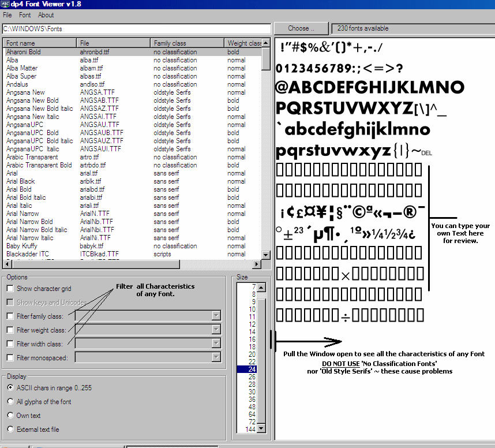495x448 pixels.
Task: Sort by the File column header
Action: pos(113,43)
